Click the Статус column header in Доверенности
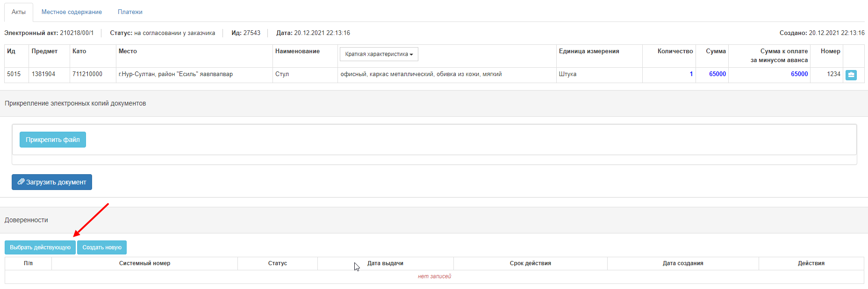Viewport: 868px width, 289px height. pos(277,263)
